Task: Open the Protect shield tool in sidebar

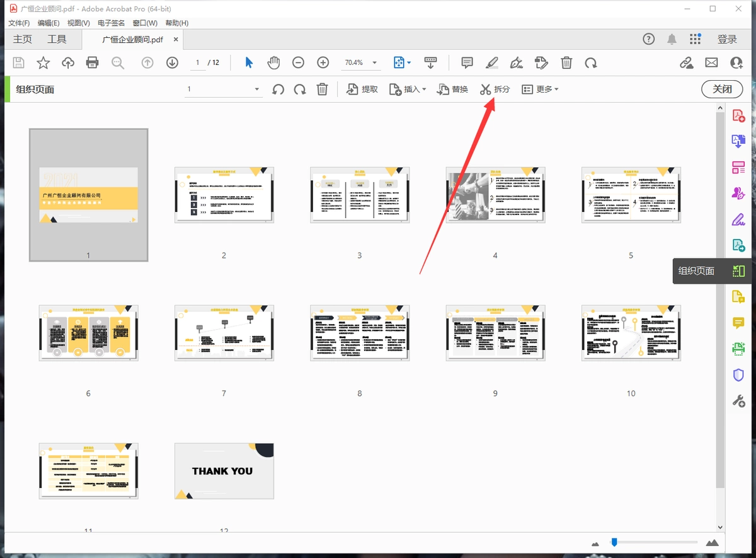Action: (x=738, y=375)
